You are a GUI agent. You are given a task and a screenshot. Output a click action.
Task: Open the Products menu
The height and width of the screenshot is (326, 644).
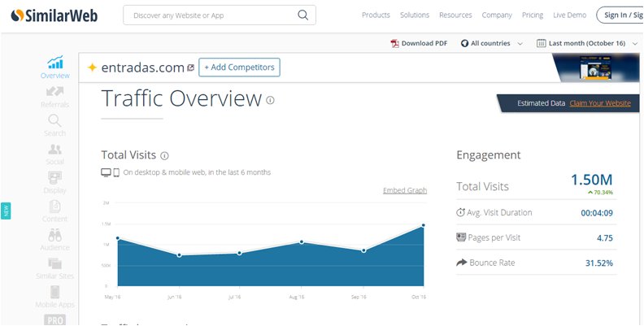[376, 15]
